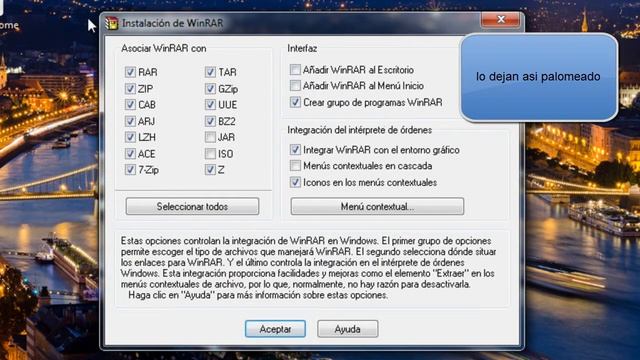The image size is (640, 360).
Task: Toggle the ACE checkbox
Action: (x=130, y=154)
